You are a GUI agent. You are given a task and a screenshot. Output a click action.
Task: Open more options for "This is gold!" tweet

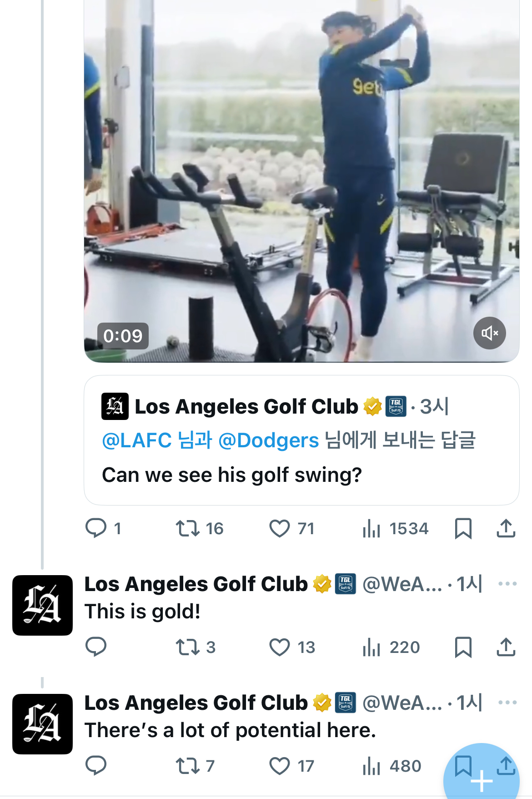[507, 583]
